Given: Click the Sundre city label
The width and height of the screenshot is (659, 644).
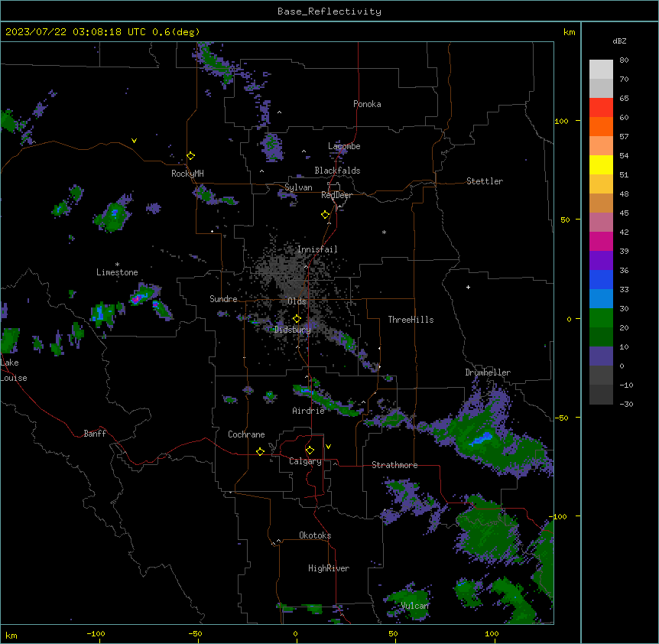Looking at the screenshot, I should [223, 299].
